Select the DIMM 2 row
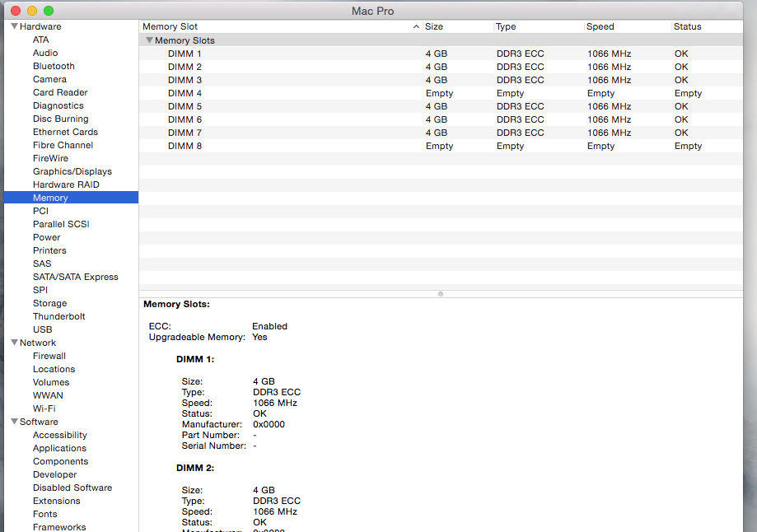Viewport: 757px width, 532px height. point(441,67)
